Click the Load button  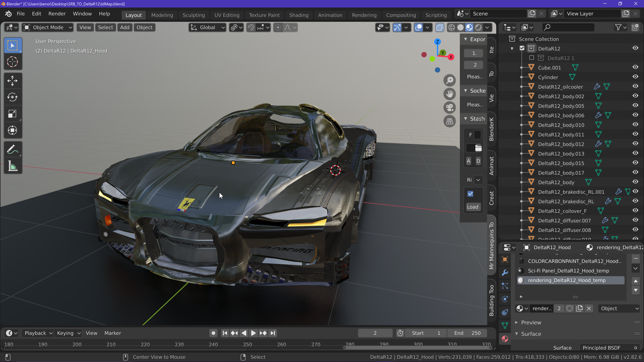coord(472,207)
